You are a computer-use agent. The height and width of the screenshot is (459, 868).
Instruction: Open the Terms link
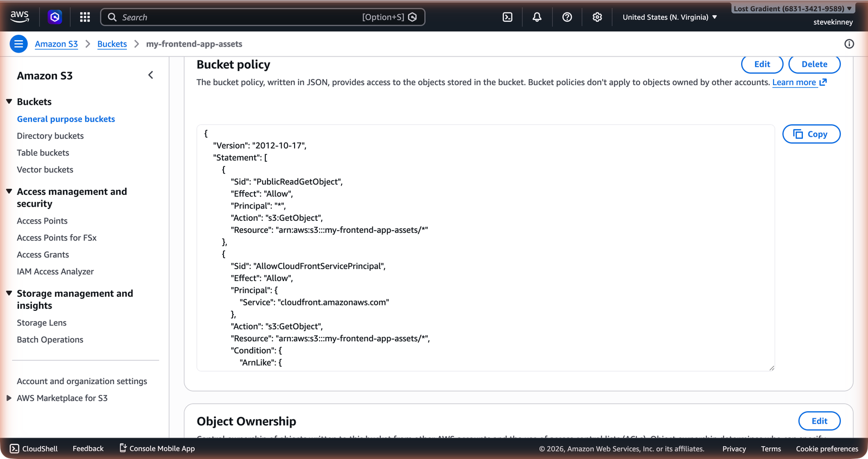pyautogui.click(x=771, y=449)
